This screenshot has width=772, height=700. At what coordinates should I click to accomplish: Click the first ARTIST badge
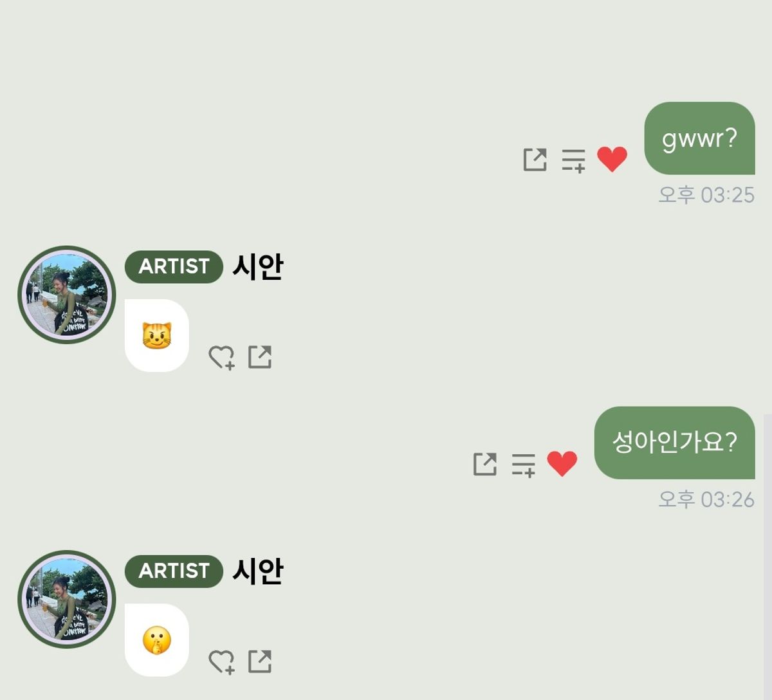[174, 266]
